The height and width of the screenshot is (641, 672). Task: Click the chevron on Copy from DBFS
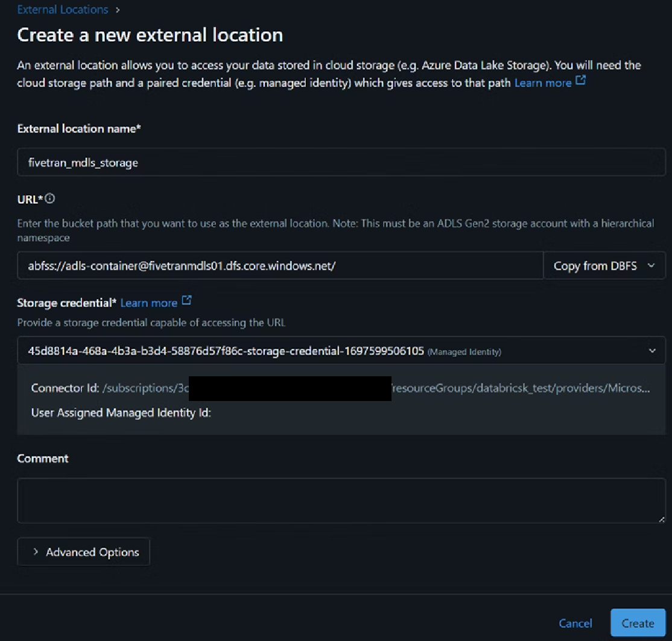(x=651, y=265)
